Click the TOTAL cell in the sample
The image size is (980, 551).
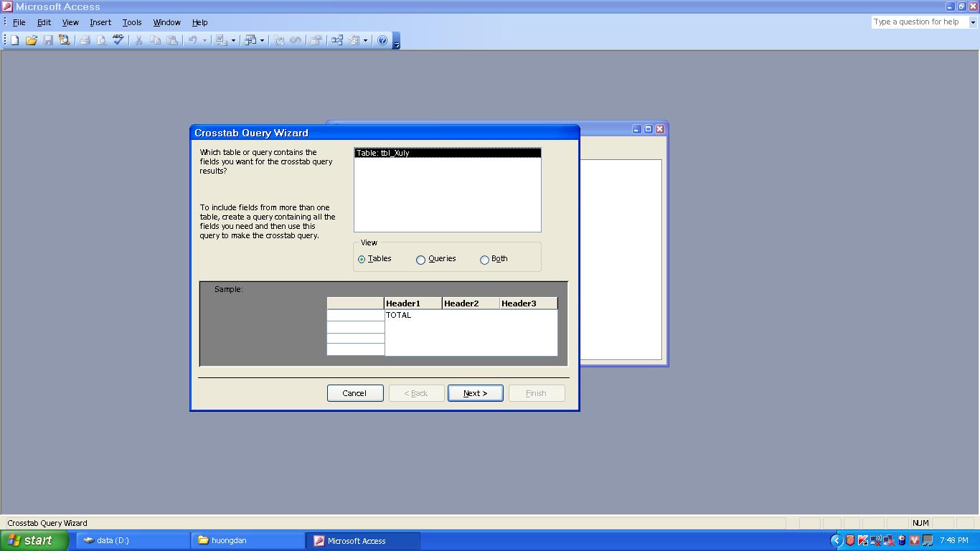pos(398,315)
